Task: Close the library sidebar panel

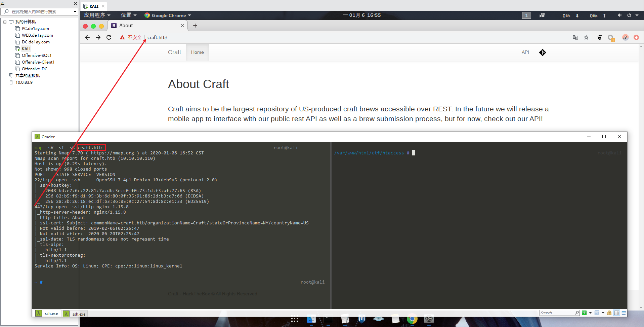Action: (x=75, y=3)
